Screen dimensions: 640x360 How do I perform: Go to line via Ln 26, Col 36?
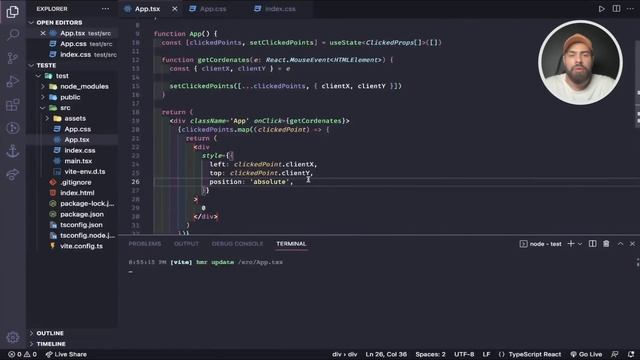point(386,354)
